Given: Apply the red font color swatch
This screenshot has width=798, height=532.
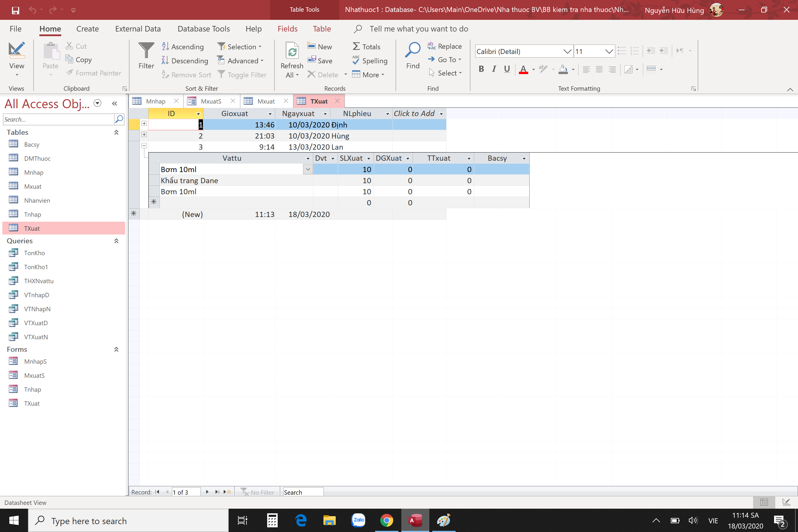Looking at the screenshot, I should [524, 69].
